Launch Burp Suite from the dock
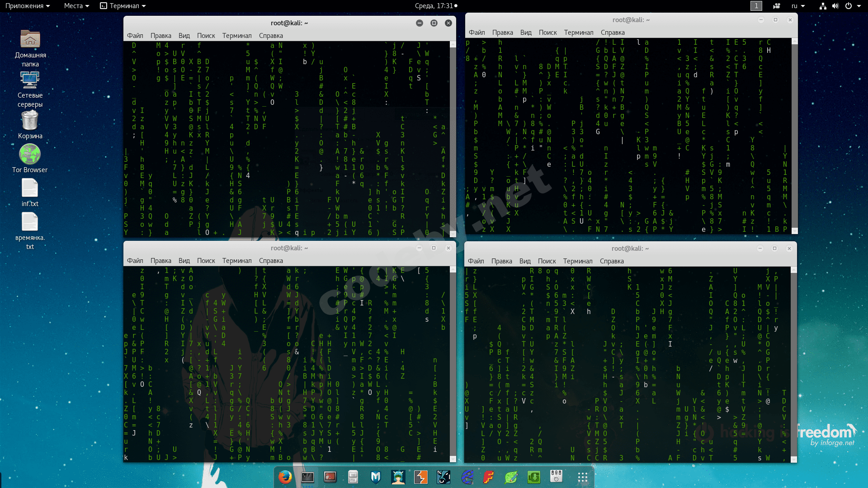This screenshot has height=488, width=868. [x=421, y=477]
